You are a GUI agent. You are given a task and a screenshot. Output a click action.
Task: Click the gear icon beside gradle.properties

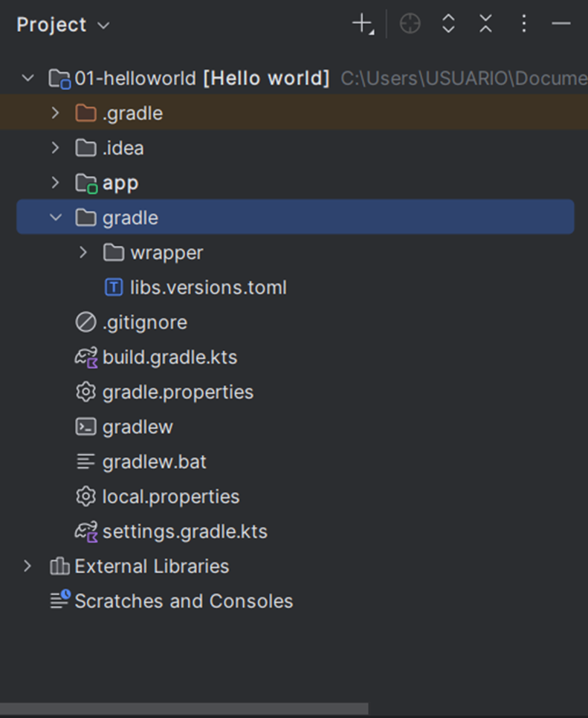(85, 392)
